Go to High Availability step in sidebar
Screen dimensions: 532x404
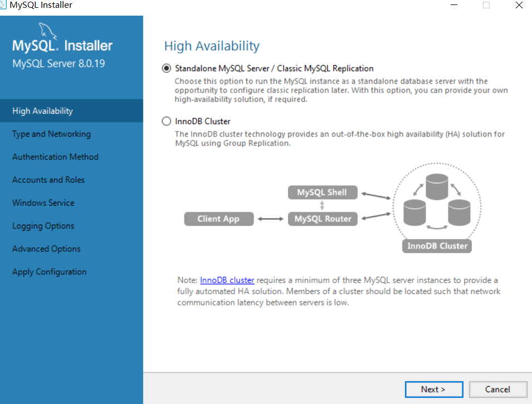pyautogui.click(x=72, y=111)
